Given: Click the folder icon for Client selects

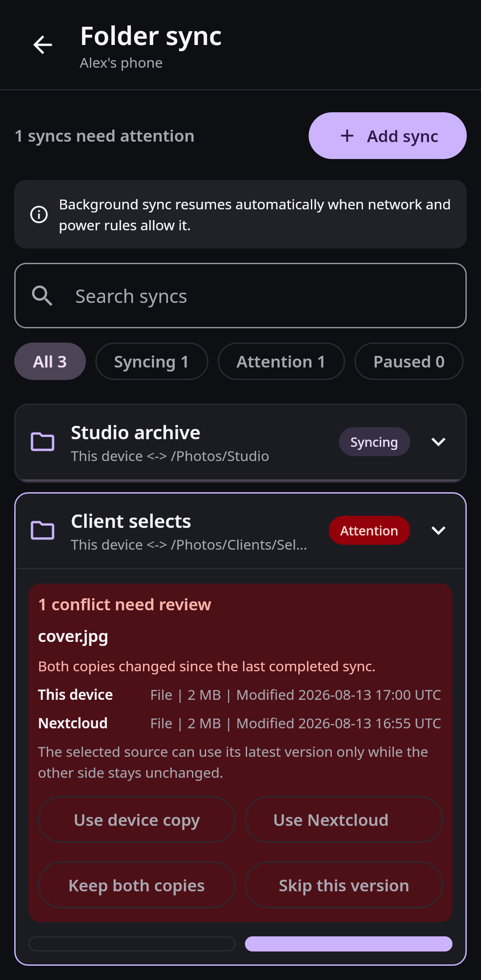Looking at the screenshot, I should click(x=42, y=531).
